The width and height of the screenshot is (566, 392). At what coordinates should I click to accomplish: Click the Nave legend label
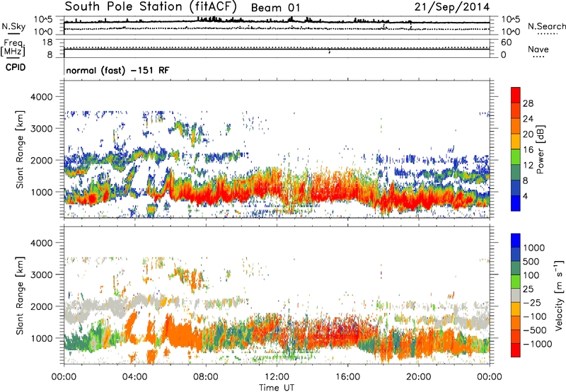pos(538,49)
